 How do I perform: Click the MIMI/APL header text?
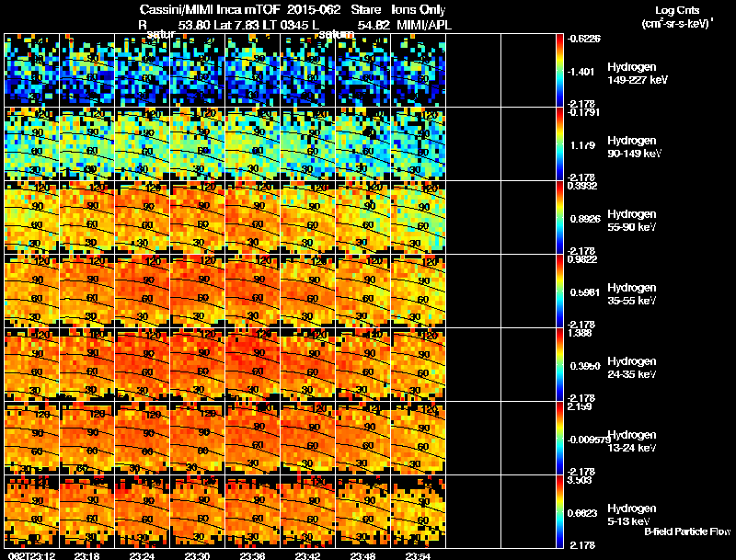click(424, 25)
